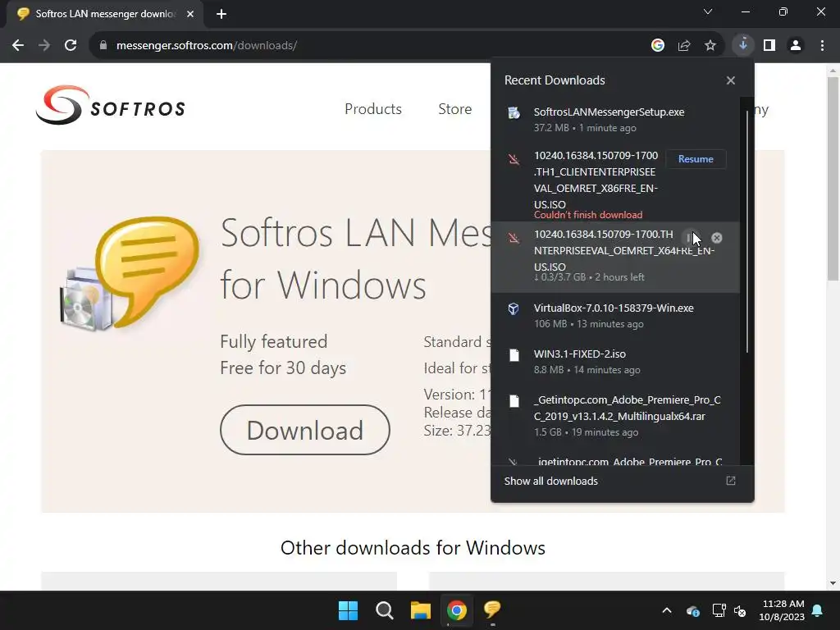
Task: Open Windows Start menu
Action: pos(348,610)
